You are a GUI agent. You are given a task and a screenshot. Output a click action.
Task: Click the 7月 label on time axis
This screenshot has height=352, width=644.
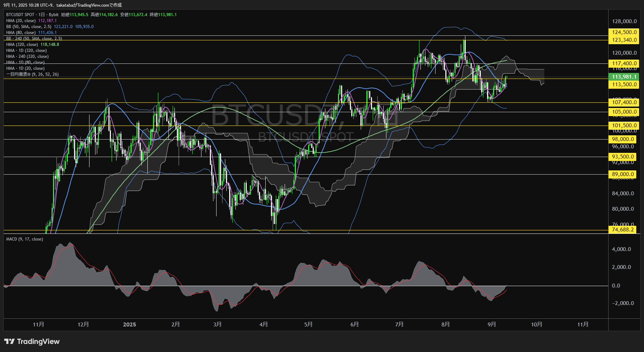[399, 324]
